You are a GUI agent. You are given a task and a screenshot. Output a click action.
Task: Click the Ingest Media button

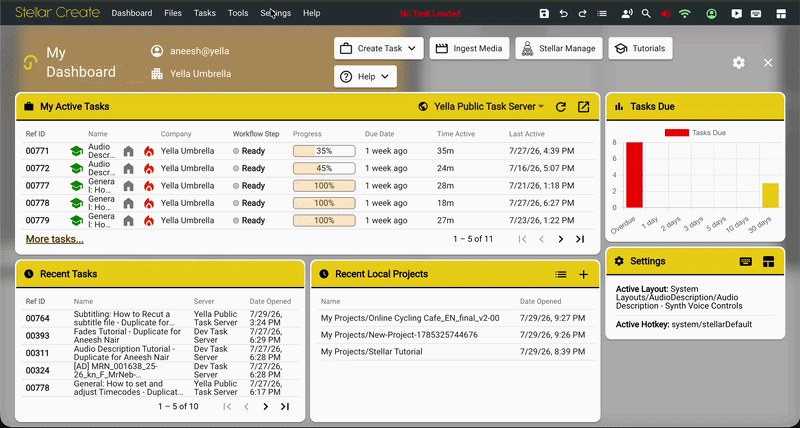(x=469, y=48)
